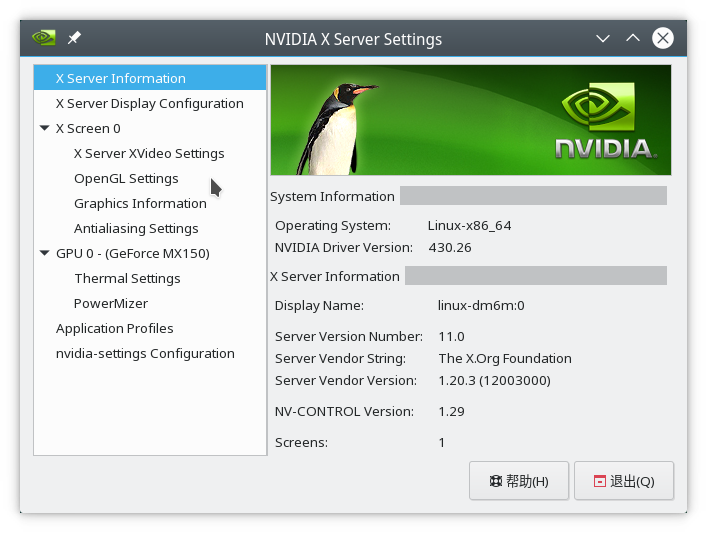Click the NVIDIA penguin banner image

[x=471, y=120]
